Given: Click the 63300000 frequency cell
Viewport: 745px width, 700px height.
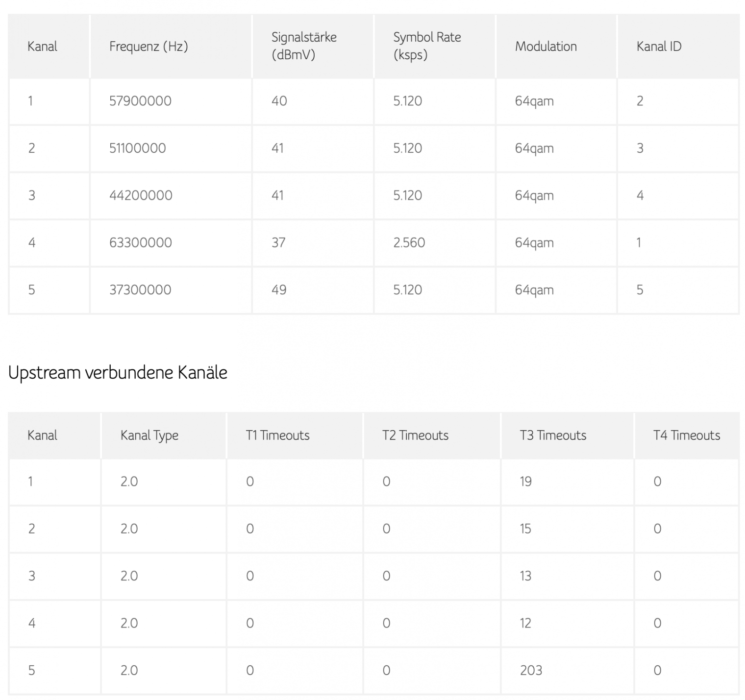Looking at the screenshot, I should 140,242.
